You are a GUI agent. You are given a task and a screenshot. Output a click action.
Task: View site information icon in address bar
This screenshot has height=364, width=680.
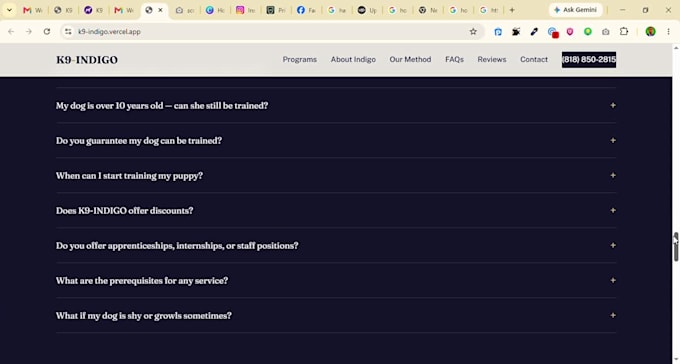pos(68,32)
